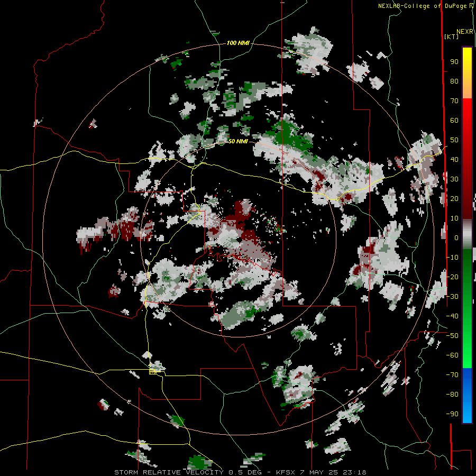Screen dimensions: 476x476
Task: Click the yellow segment of the color bar
Action: 467,65
